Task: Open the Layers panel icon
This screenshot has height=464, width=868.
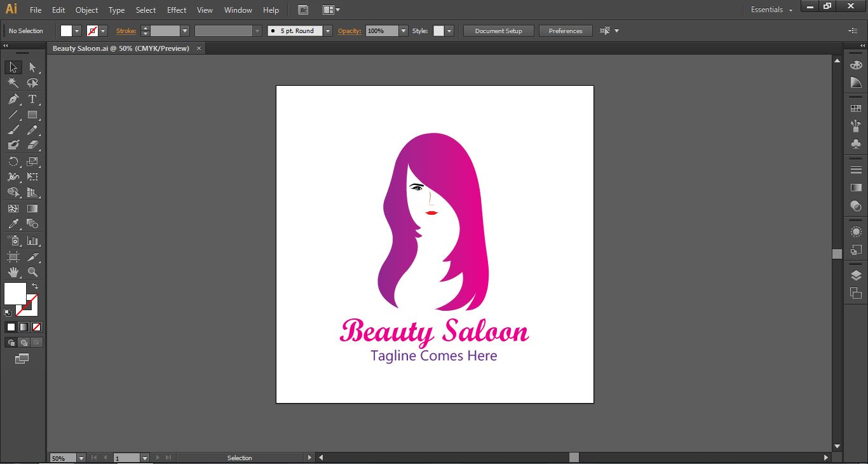Action: (856, 275)
